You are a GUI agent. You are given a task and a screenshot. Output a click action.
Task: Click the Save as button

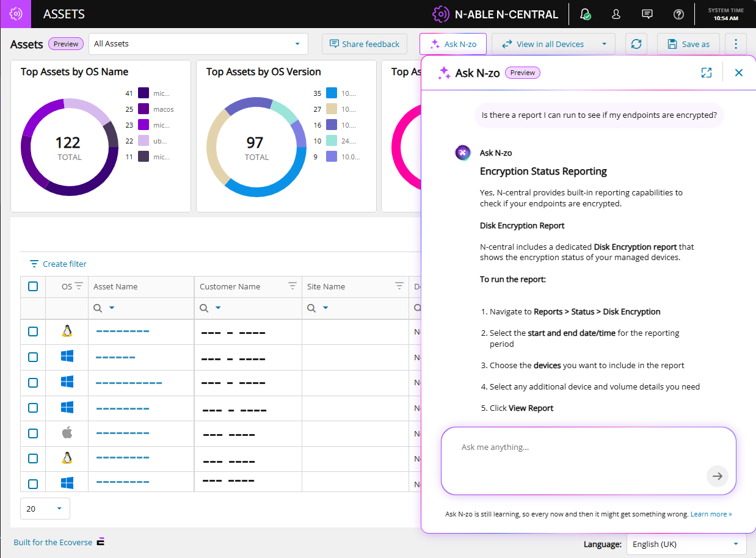(x=688, y=44)
